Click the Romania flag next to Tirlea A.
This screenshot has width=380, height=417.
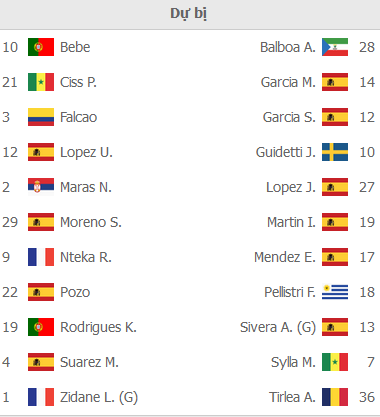click(x=335, y=397)
